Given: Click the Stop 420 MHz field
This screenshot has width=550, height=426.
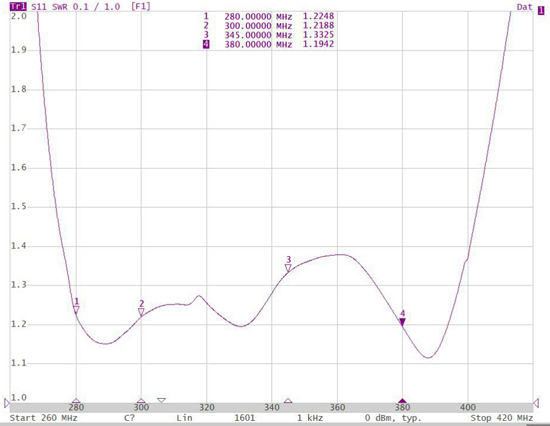Looking at the screenshot, I should 502,418.
